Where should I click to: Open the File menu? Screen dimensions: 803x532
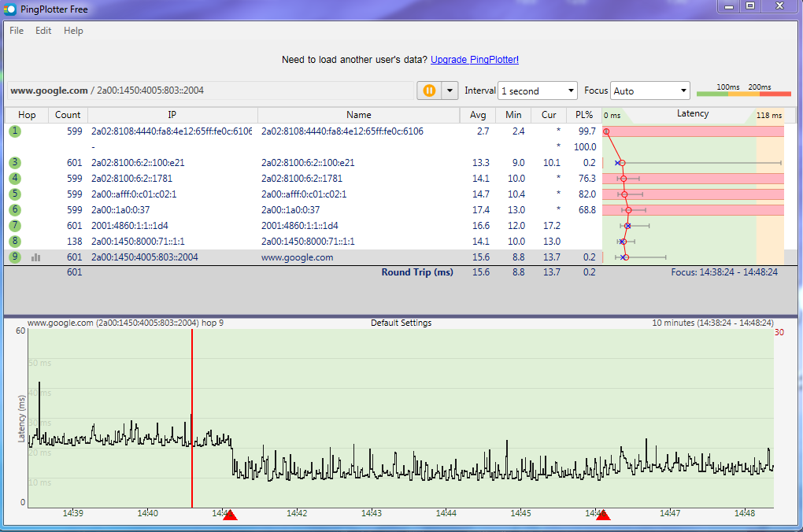pos(17,31)
